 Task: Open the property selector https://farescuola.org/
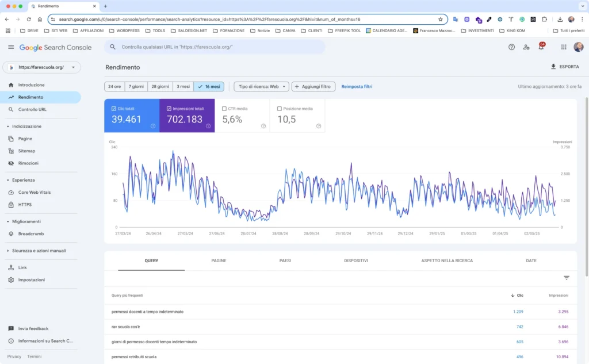(x=41, y=67)
